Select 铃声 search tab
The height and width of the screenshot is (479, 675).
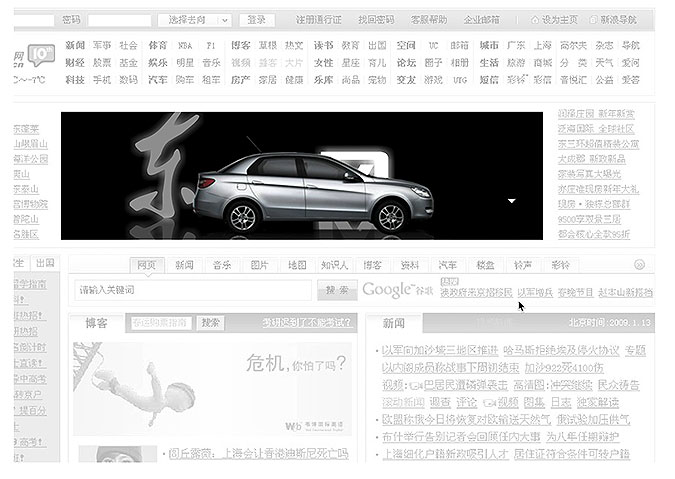[523, 265]
